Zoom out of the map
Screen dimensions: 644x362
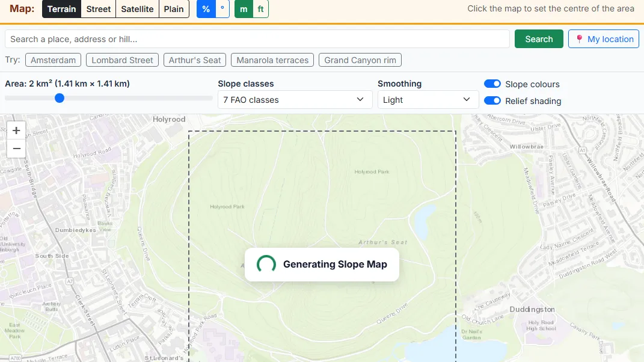(16, 149)
